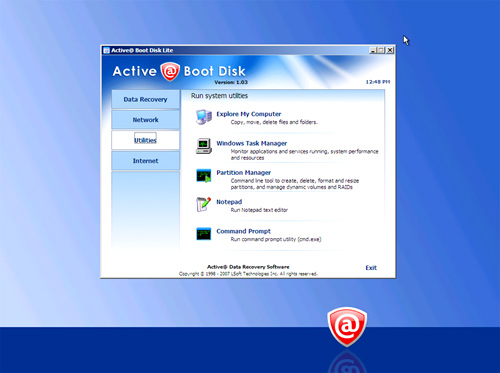This screenshot has height=373, width=500.
Task: Click the 'Run system utilities' heading
Action: pos(219,96)
